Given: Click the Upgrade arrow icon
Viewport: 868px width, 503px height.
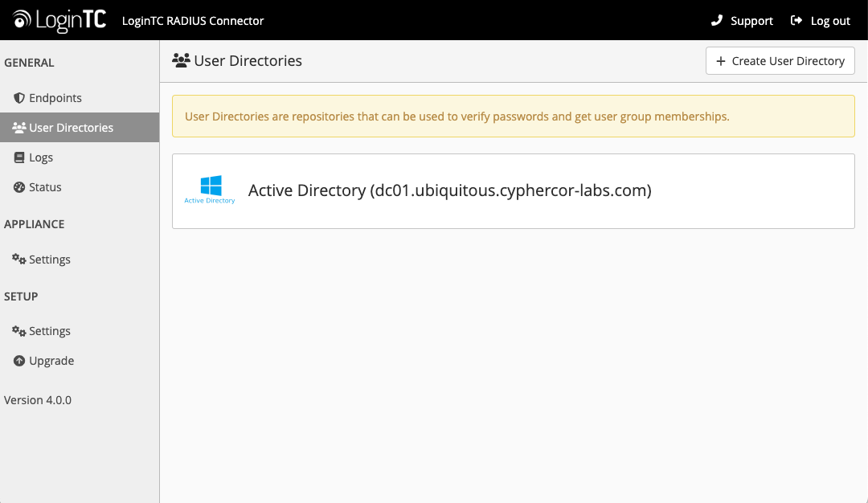Looking at the screenshot, I should pos(20,361).
